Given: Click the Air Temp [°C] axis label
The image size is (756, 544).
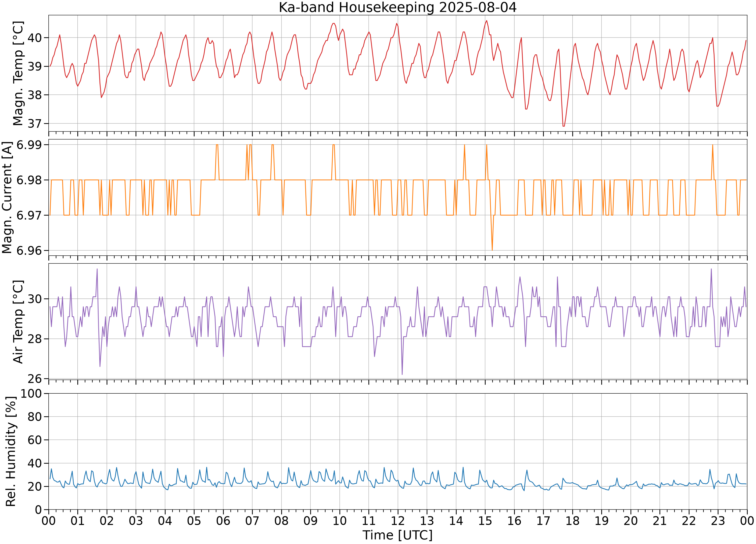Looking at the screenshot, I should point(18,321).
